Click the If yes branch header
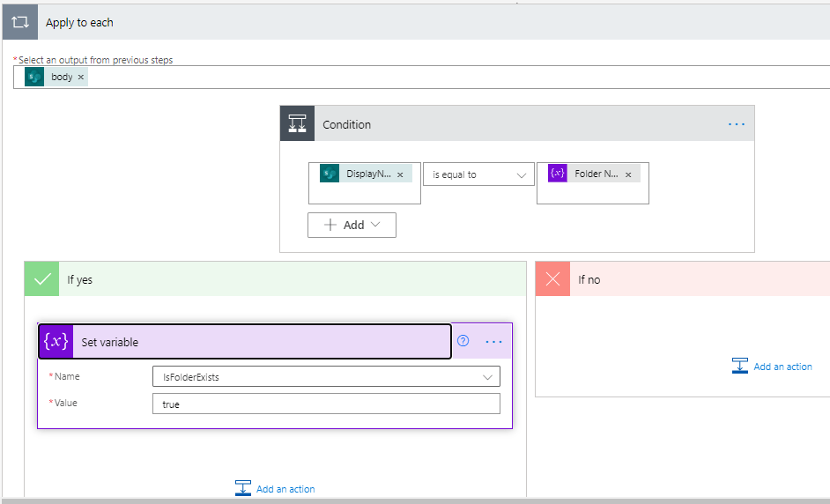Viewport: 830px width, 504px height. coord(275,279)
